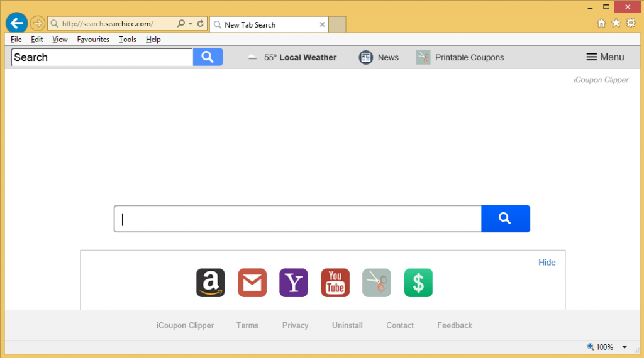Image resolution: width=644 pixels, height=358 pixels.
Task: Open the Gmail shortcut icon
Action: coord(252,283)
